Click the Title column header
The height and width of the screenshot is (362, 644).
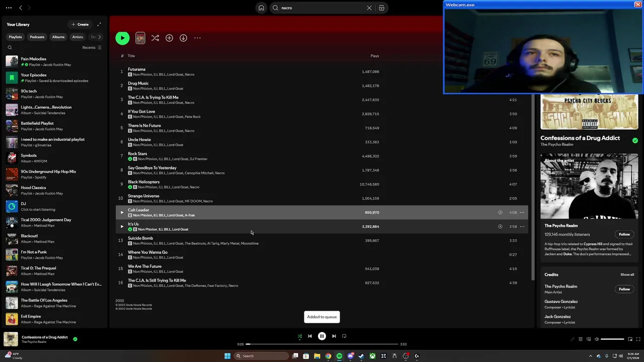coord(131,56)
